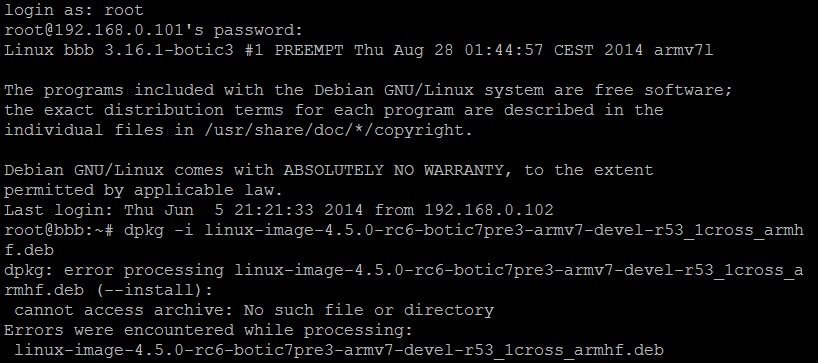Viewport: 821px width, 363px height.
Task: Click the 'PREEMPT' word in kernel line
Action: pyautogui.click(x=309, y=51)
